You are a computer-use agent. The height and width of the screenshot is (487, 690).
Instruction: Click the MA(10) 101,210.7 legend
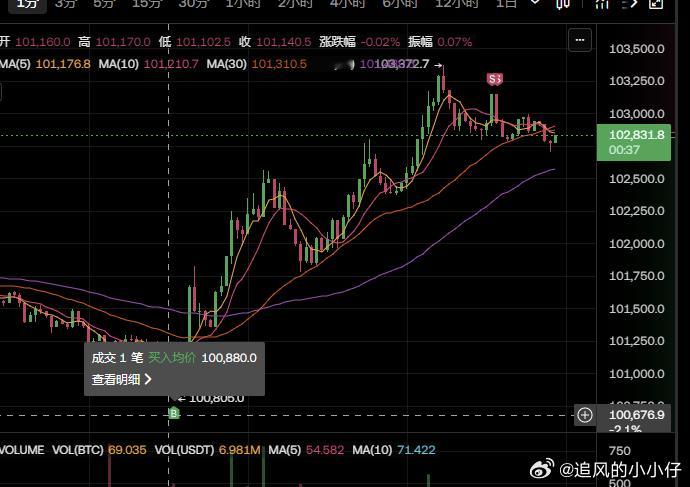(148, 64)
